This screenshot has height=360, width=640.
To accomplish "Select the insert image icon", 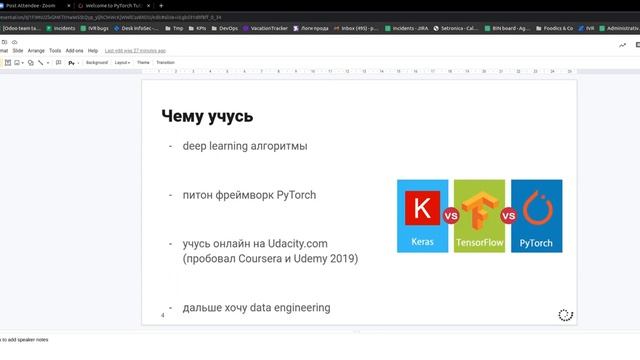I will pyautogui.click(x=17, y=62).
